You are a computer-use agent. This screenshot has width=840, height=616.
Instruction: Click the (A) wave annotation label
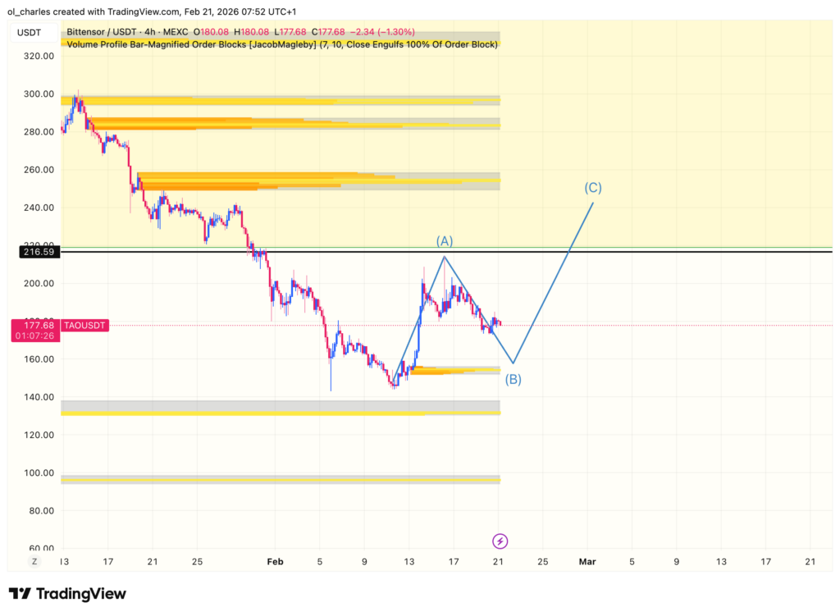pyautogui.click(x=445, y=240)
